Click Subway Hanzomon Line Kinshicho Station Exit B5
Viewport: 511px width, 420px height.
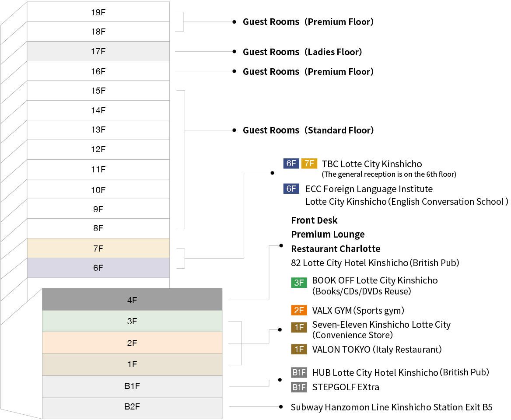click(x=392, y=407)
